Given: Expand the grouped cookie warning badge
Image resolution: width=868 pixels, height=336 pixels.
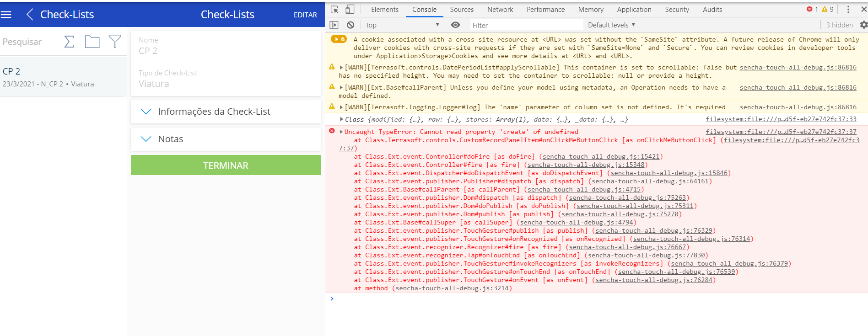Looking at the screenshot, I should 339,39.
